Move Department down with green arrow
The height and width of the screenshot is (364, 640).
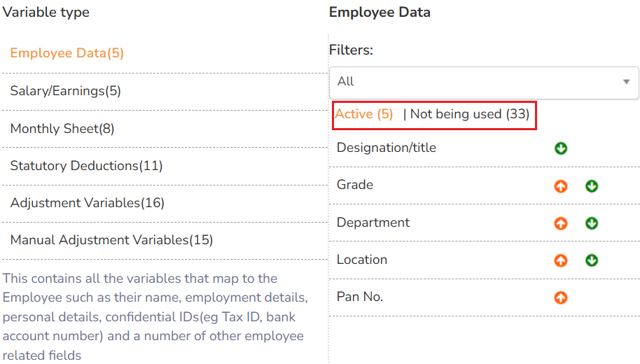pos(592,223)
